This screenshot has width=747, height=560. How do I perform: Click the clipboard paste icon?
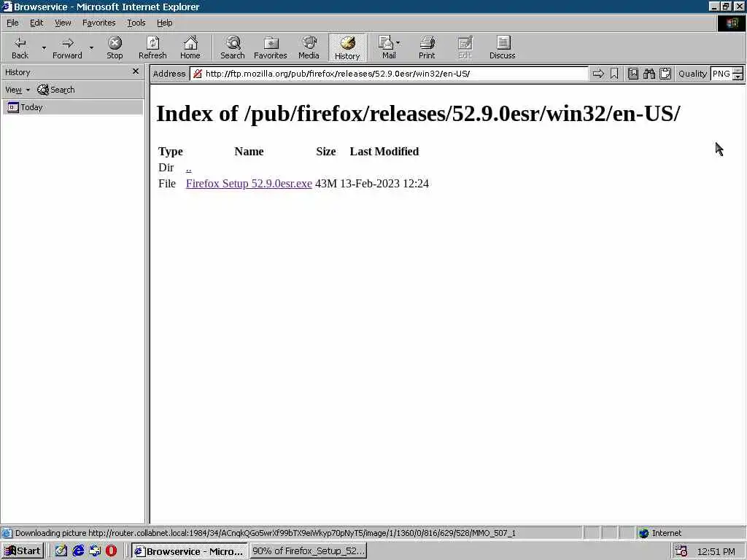point(665,74)
